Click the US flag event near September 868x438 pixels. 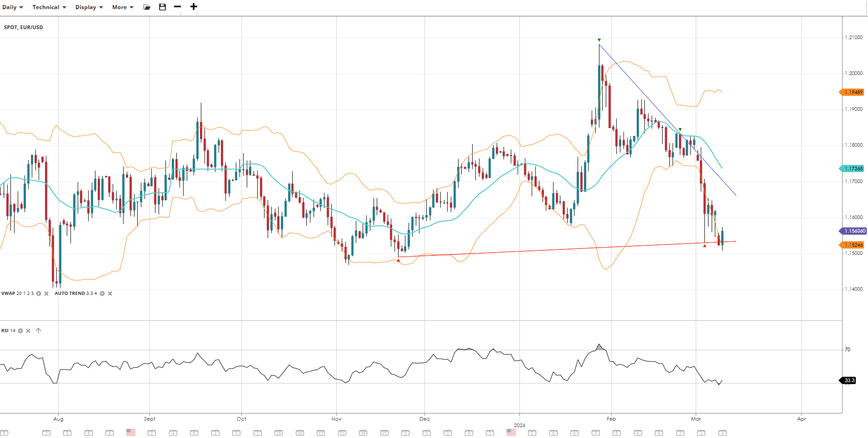tap(131, 433)
